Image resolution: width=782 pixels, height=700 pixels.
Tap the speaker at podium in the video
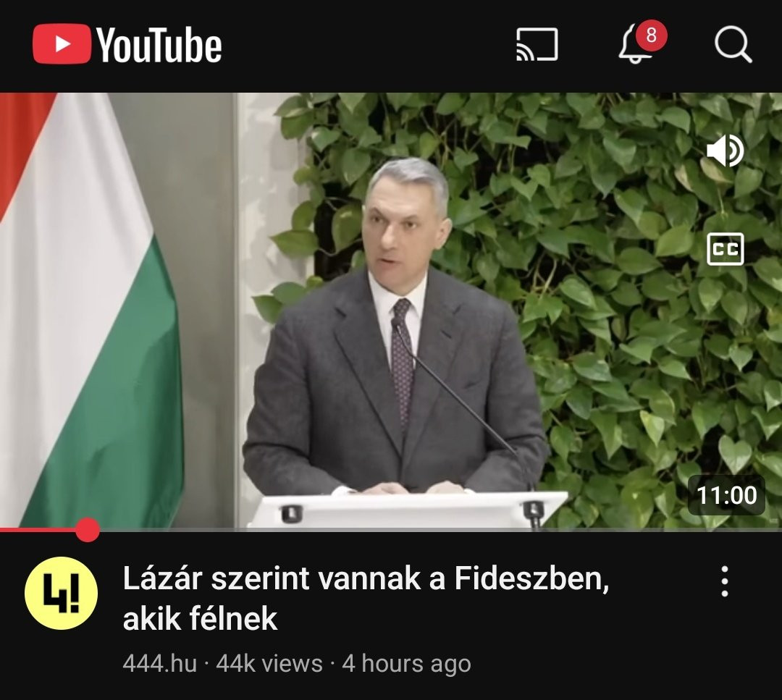(x=394, y=329)
